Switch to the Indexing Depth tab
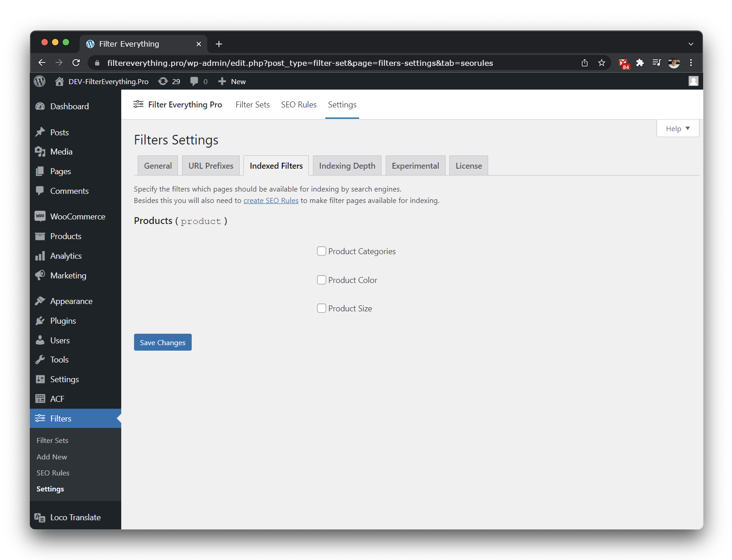The height and width of the screenshot is (560, 732). click(x=347, y=165)
